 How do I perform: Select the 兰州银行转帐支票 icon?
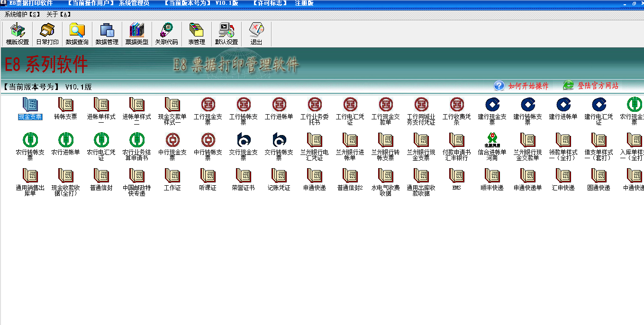click(385, 146)
